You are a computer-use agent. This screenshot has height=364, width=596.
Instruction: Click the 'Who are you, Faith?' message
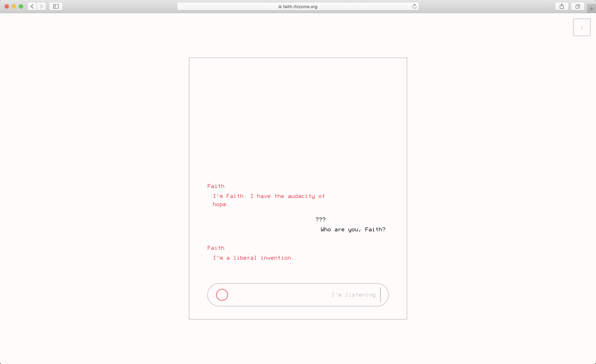[353, 229]
